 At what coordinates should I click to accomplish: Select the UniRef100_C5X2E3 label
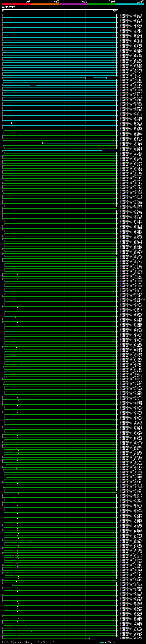pyautogui.click(x=131, y=53)
